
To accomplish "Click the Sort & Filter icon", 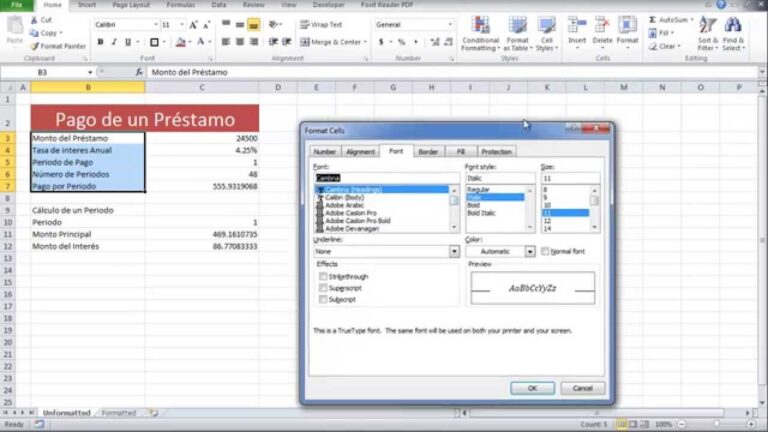I will click(708, 25).
